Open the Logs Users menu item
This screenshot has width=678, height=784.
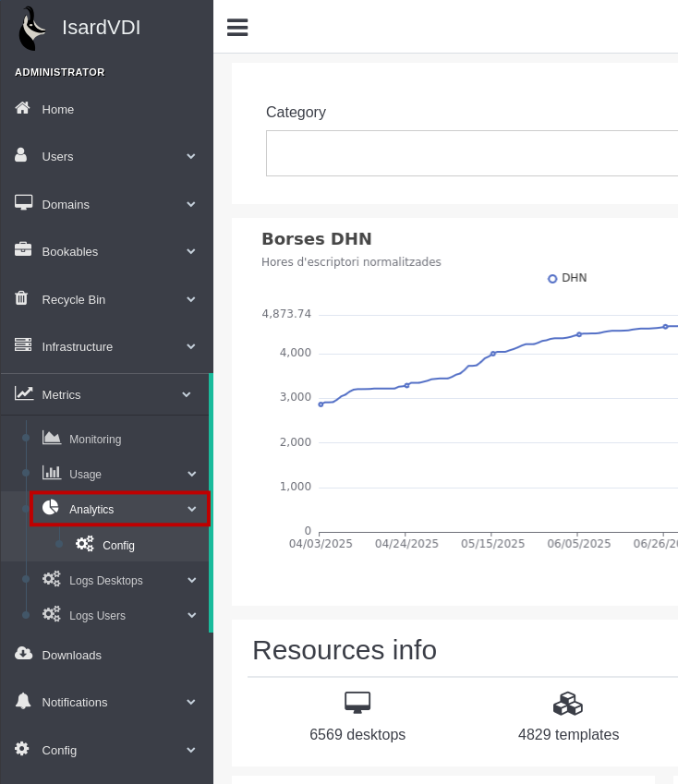coord(97,616)
